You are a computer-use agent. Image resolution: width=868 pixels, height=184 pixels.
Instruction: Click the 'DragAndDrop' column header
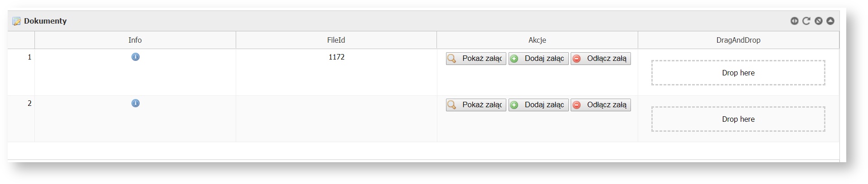[738, 40]
